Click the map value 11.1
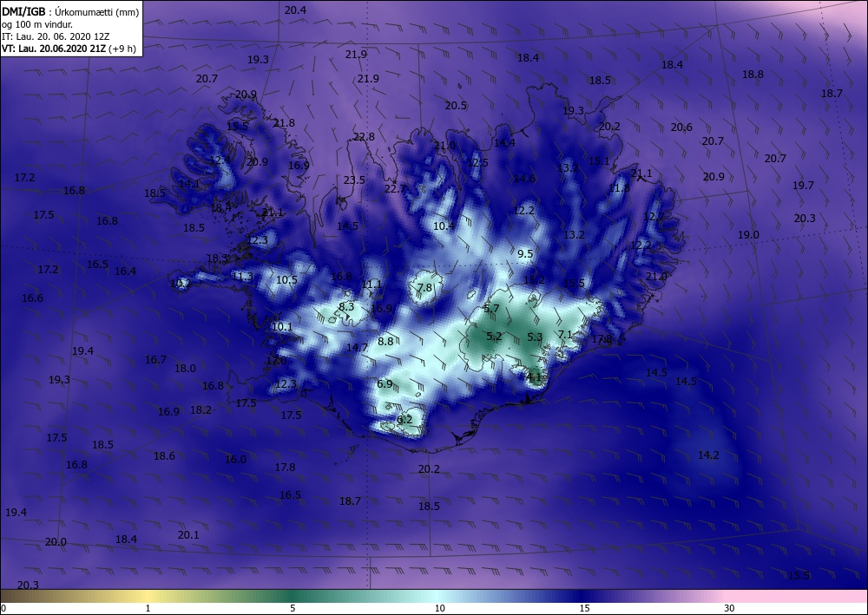 point(372,285)
